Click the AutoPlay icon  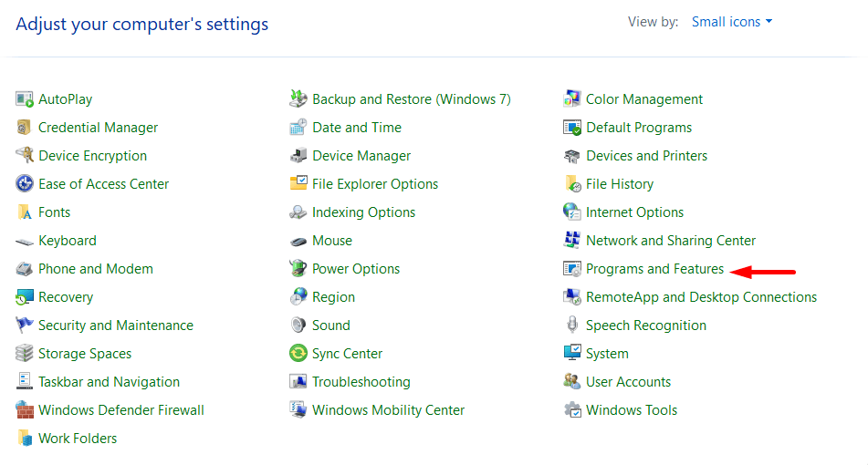[x=25, y=99]
